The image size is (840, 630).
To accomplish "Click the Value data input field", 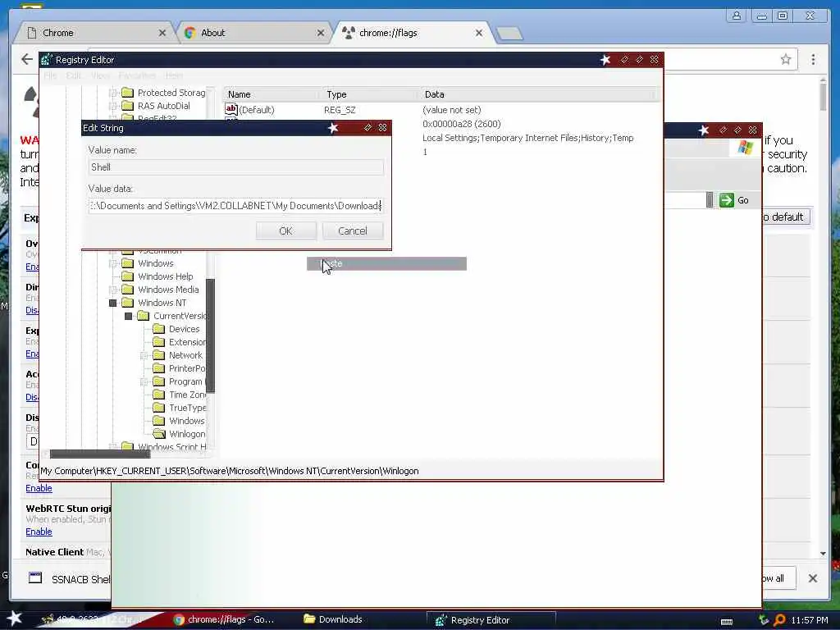I will click(235, 206).
